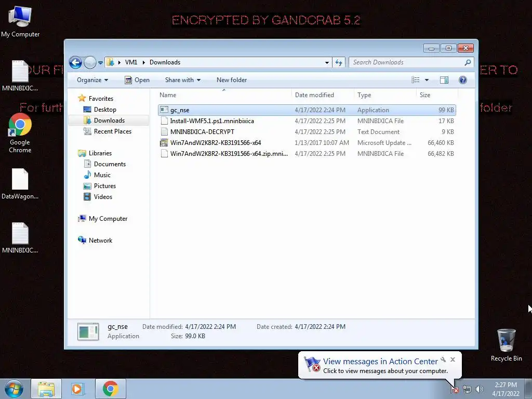Viewport: 532px width, 399px height.
Task: Select Win7AndW2K8R2-KB3191566-x64 Microsoft Update file
Action: click(307, 142)
